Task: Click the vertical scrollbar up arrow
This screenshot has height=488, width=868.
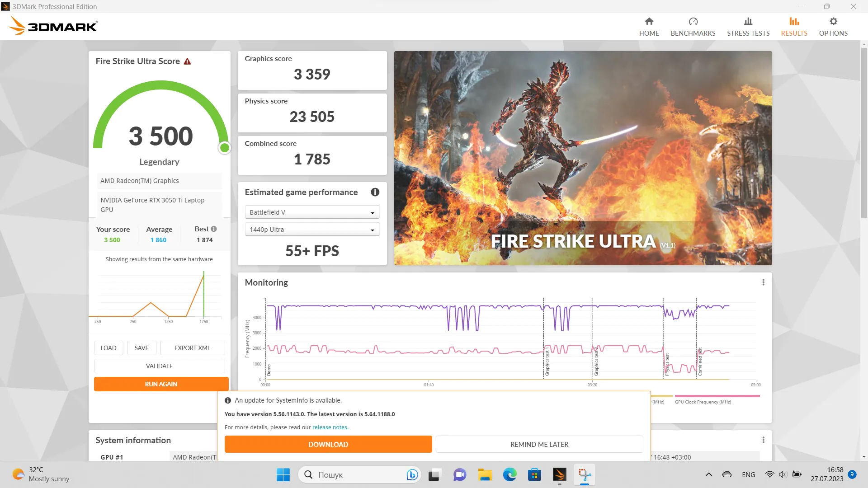Action: (x=864, y=44)
